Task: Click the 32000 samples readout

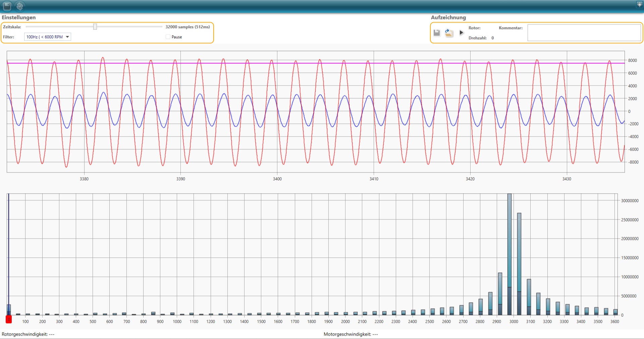Action: tap(187, 27)
